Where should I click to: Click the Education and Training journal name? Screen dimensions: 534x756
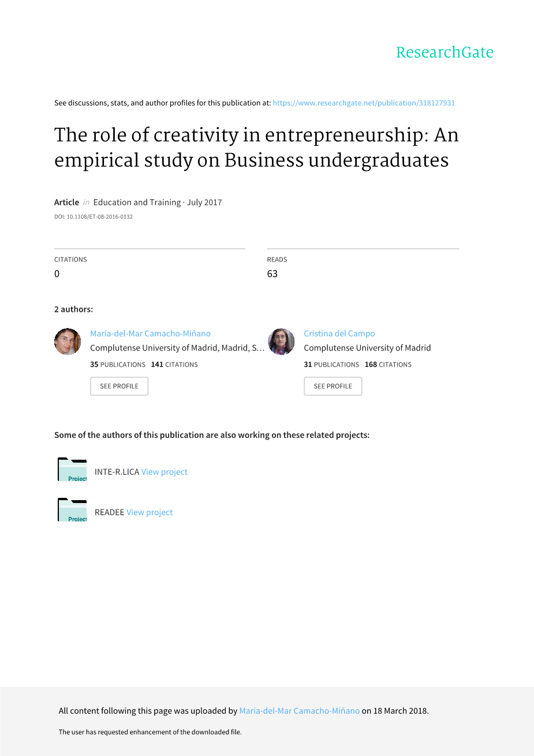pyautogui.click(x=137, y=202)
